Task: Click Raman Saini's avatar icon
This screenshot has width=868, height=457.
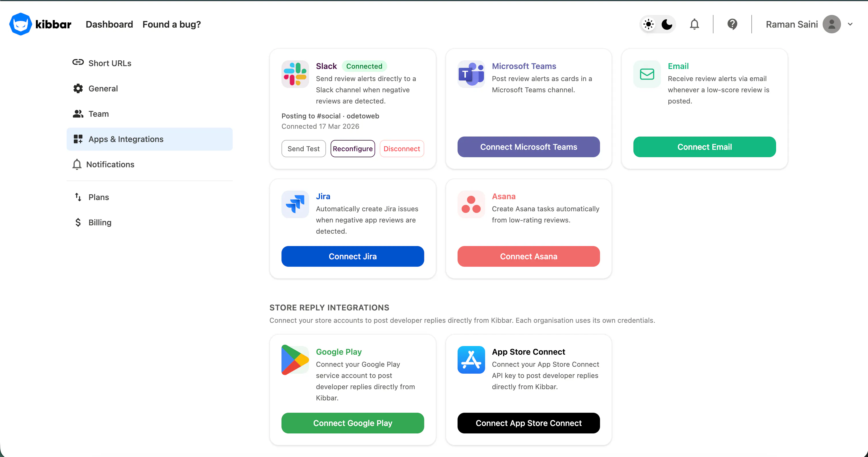Action: coord(832,24)
